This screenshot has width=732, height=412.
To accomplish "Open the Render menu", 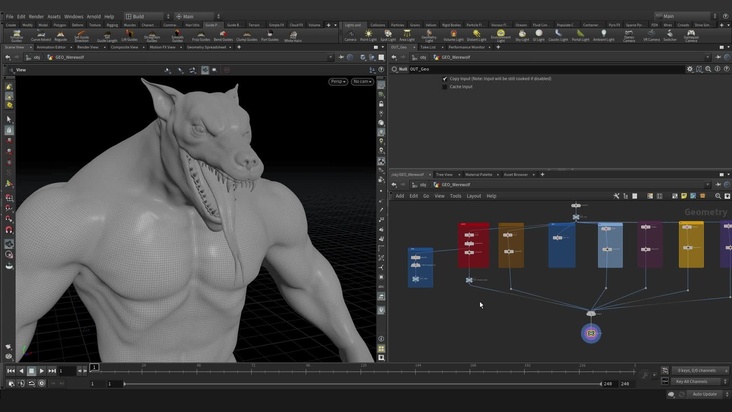I will (x=36, y=17).
